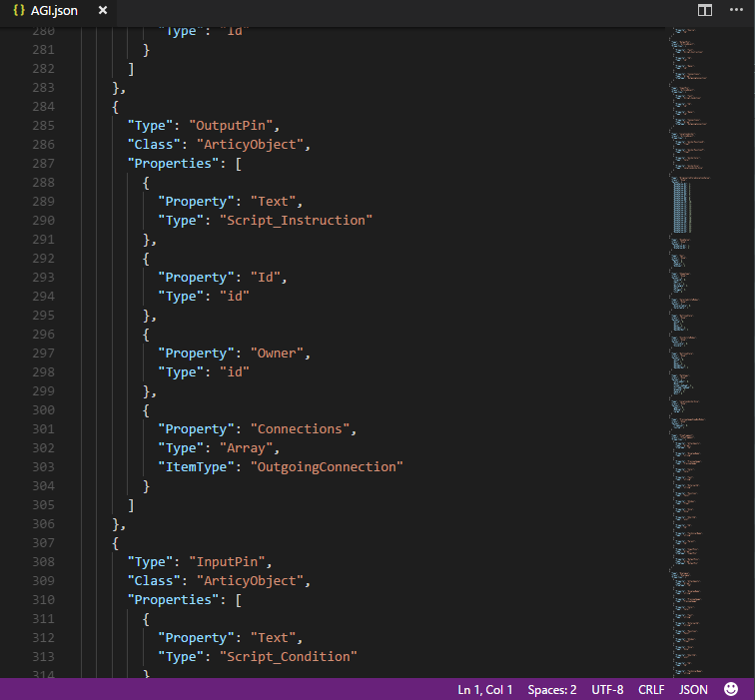Click the JSON file icon in the tab
Viewport: 755px width, 700px height.
(19, 10)
